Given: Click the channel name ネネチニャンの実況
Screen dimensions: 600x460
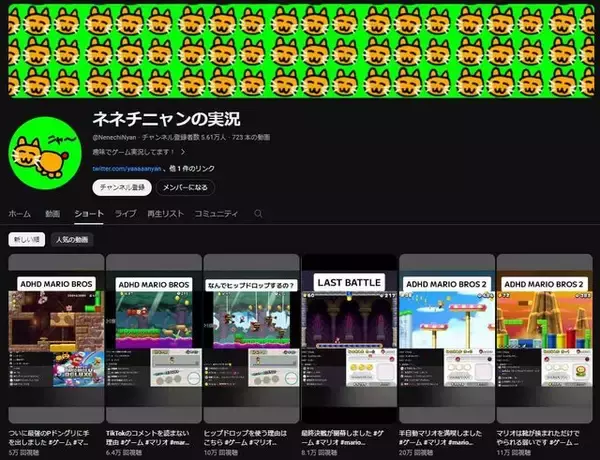Looking at the screenshot, I should click(x=166, y=119).
